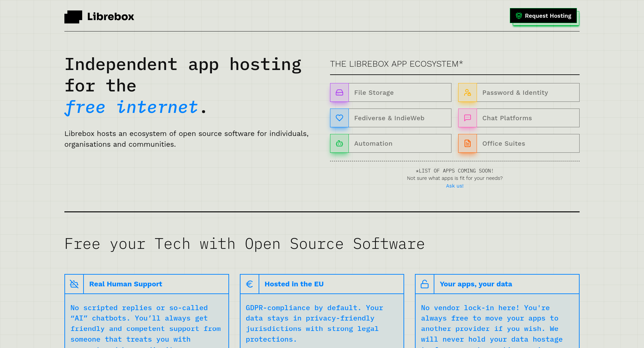
Task: Click the Real Human Support heading
Action: (x=126, y=284)
